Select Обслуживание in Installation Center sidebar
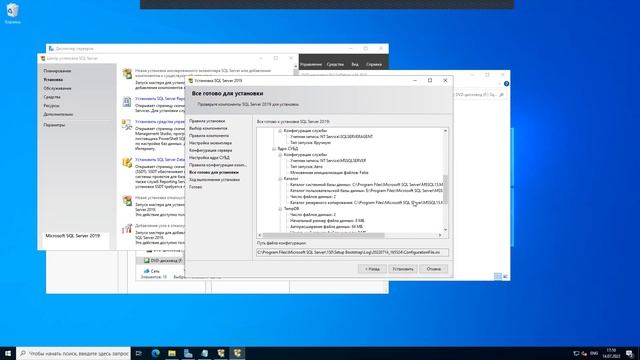The image size is (640, 360). (x=58, y=88)
